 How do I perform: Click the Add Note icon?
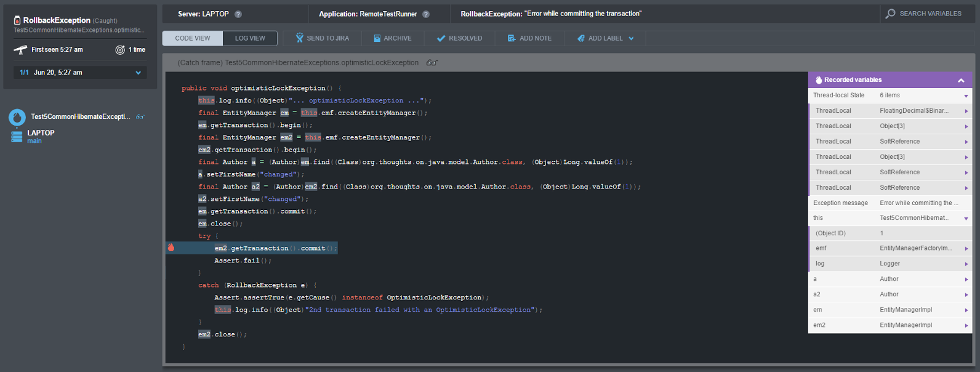point(512,38)
